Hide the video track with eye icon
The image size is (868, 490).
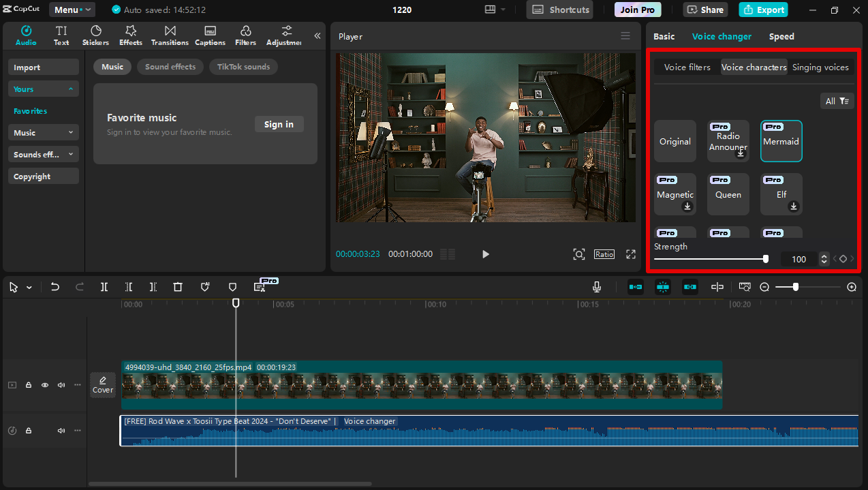pos(45,385)
